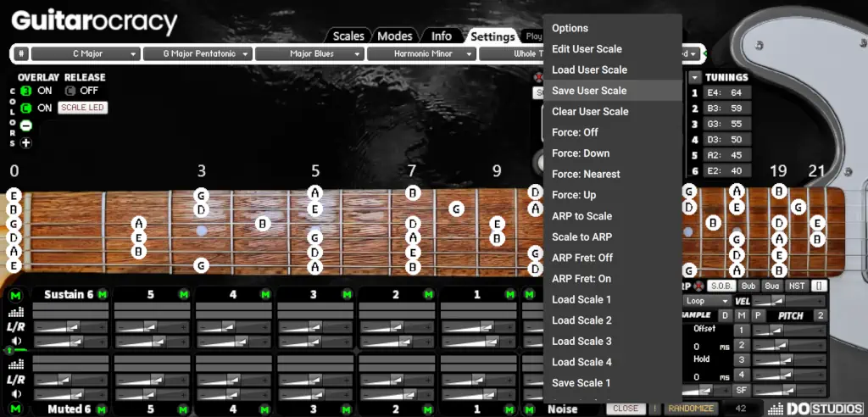Switch to the Modes tab

pos(395,36)
